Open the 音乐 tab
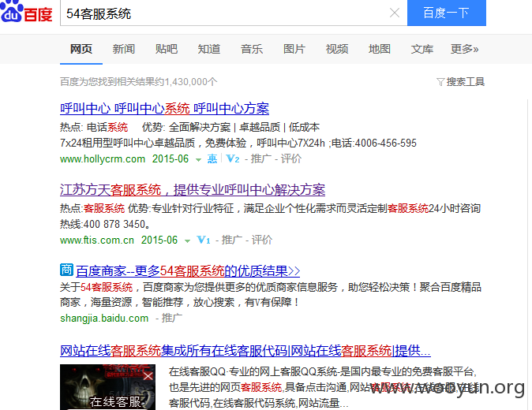The width and height of the screenshot is (532, 410). [x=252, y=49]
